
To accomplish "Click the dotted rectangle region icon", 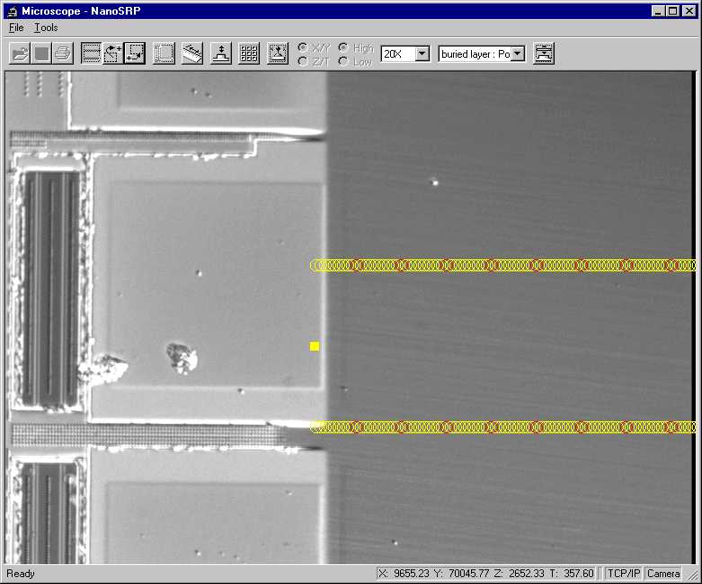I will (164, 54).
